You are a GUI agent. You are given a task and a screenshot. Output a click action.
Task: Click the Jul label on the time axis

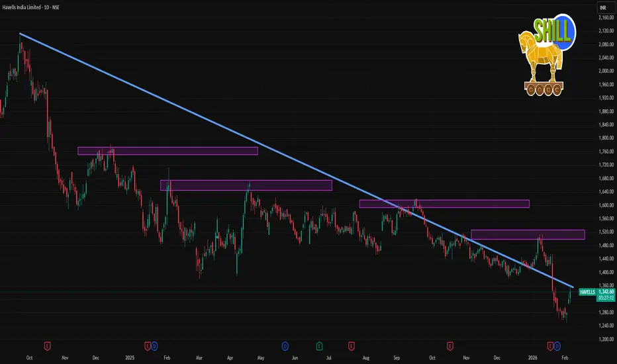[x=328, y=357]
